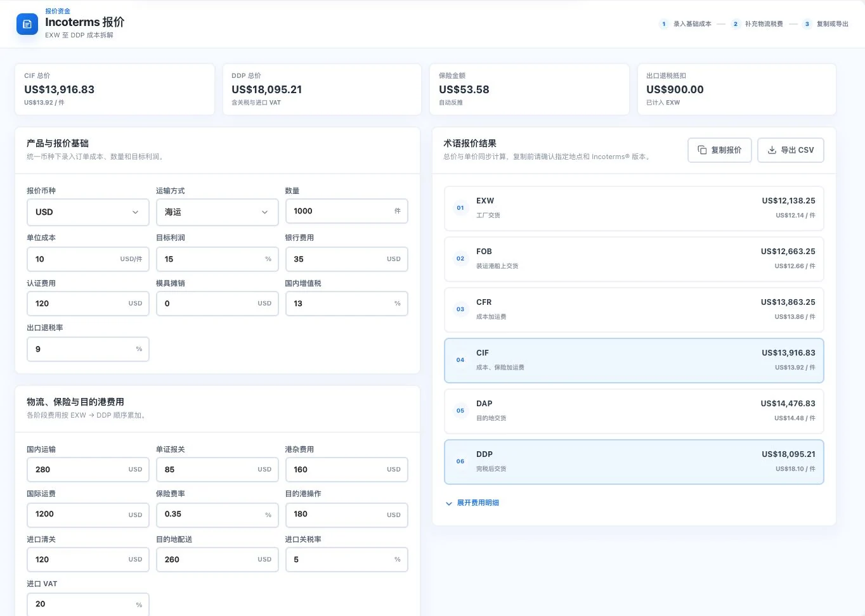Click step 3 circle 复制或导出
The height and width of the screenshot is (616, 865).
point(807,24)
